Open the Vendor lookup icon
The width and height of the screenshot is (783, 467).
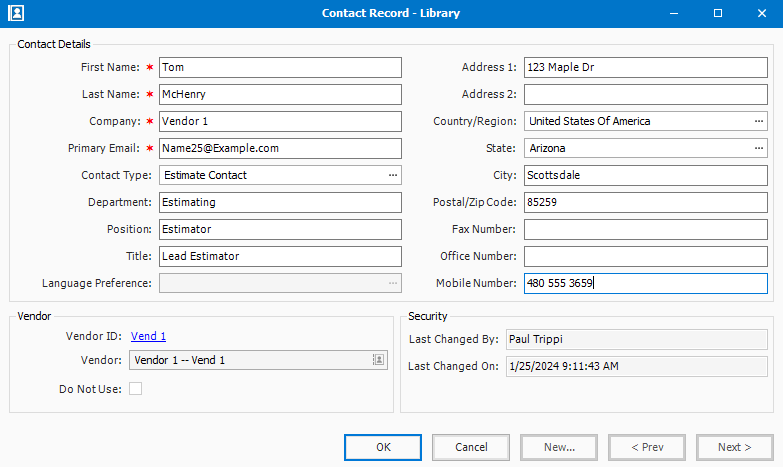(x=379, y=360)
